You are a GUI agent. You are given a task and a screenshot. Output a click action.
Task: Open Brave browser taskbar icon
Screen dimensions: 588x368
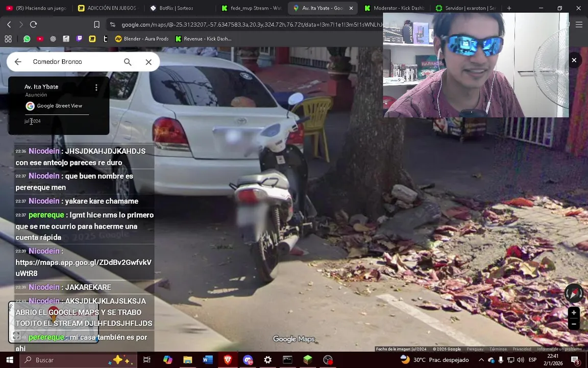228,360
